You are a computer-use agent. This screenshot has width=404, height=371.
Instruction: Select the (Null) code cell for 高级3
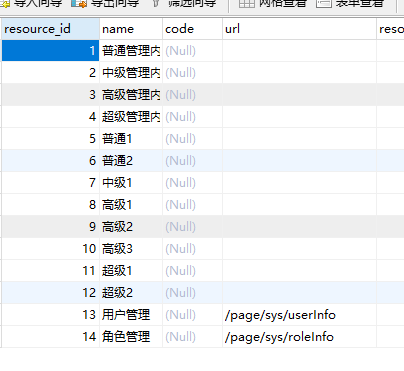[193, 249]
